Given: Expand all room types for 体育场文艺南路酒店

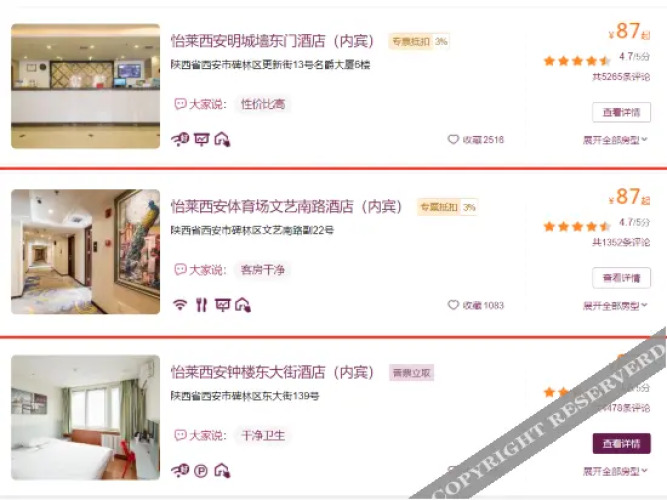Looking at the screenshot, I should click(615, 306).
